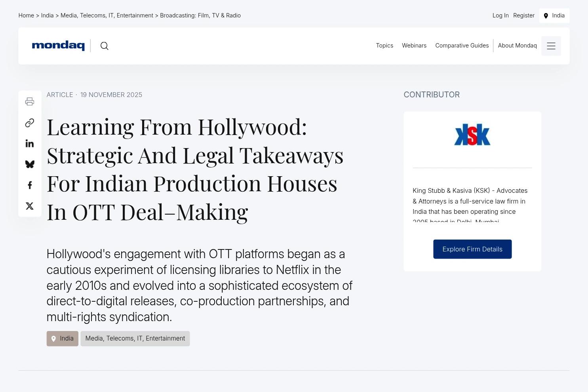Open Broadcasting: Film, TV & Radio breadcrumb
The height and width of the screenshot is (392, 588).
pos(200,15)
